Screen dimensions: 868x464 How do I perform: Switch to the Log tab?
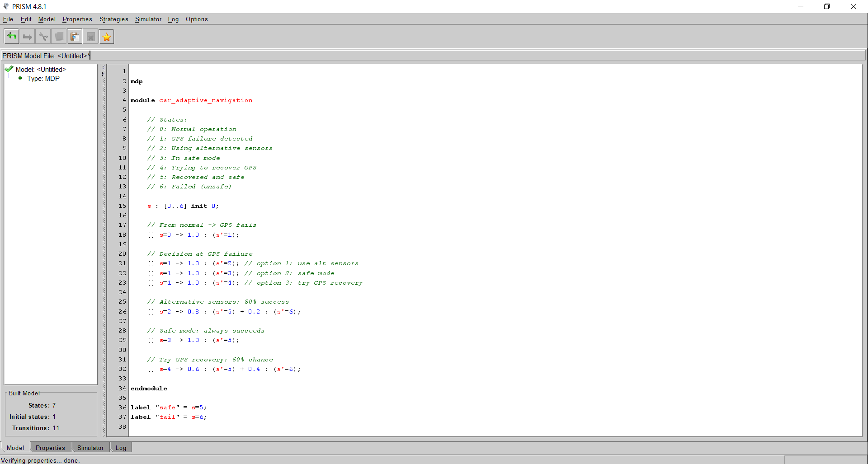point(121,448)
